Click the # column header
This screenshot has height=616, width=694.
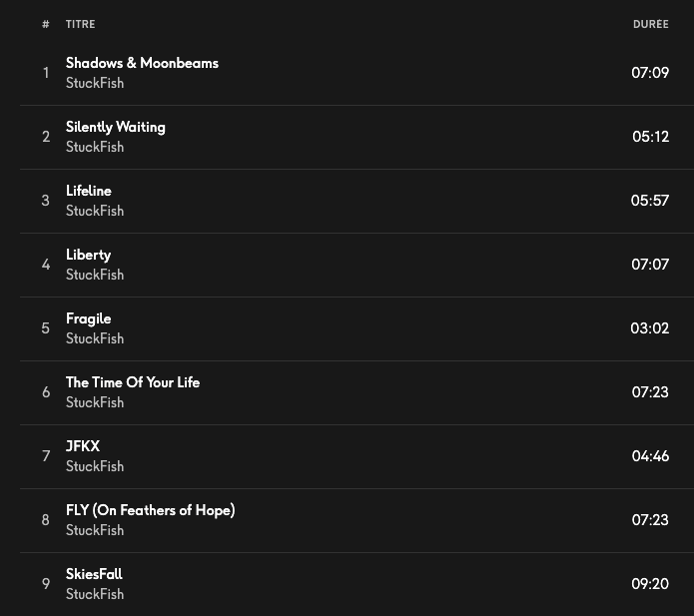coord(46,24)
